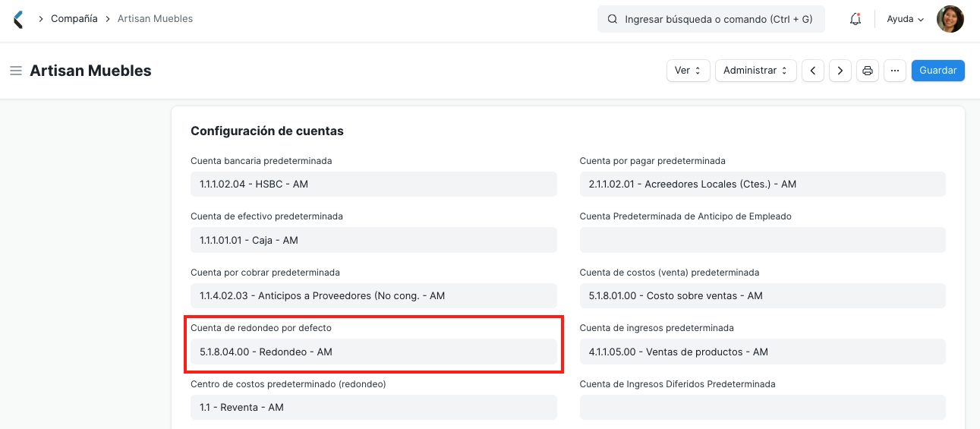Click Artisan Muebles breadcrumb
Image resolution: width=980 pixels, height=429 pixels.
pyautogui.click(x=155, y=19)
